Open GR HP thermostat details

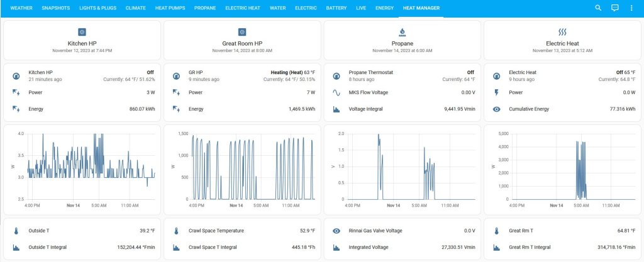(x=242, y=76)
